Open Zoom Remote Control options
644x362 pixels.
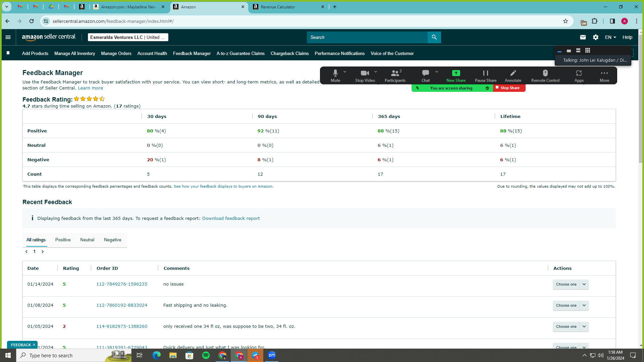point(545,76)
